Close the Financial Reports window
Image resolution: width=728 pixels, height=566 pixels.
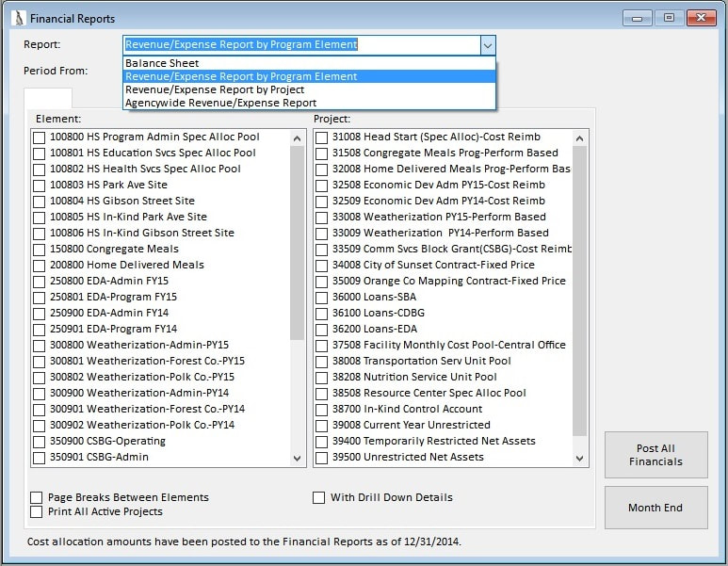702,18
